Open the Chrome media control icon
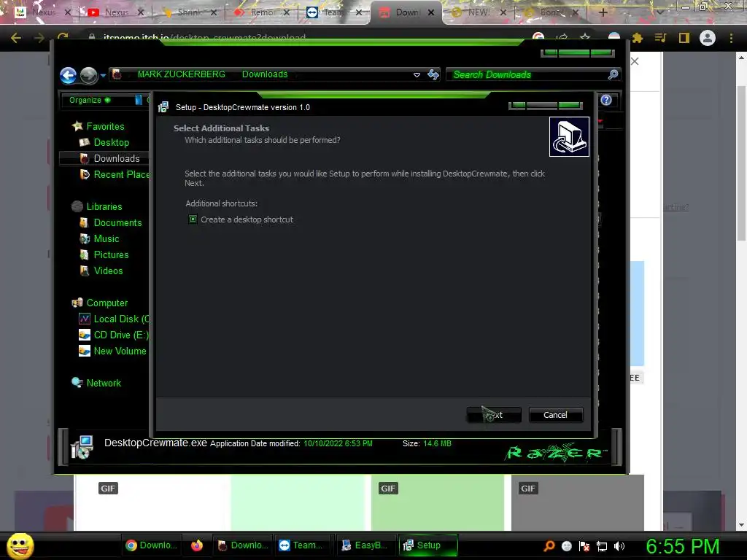This screenshot has height=560, width=747. pos(660,38)
